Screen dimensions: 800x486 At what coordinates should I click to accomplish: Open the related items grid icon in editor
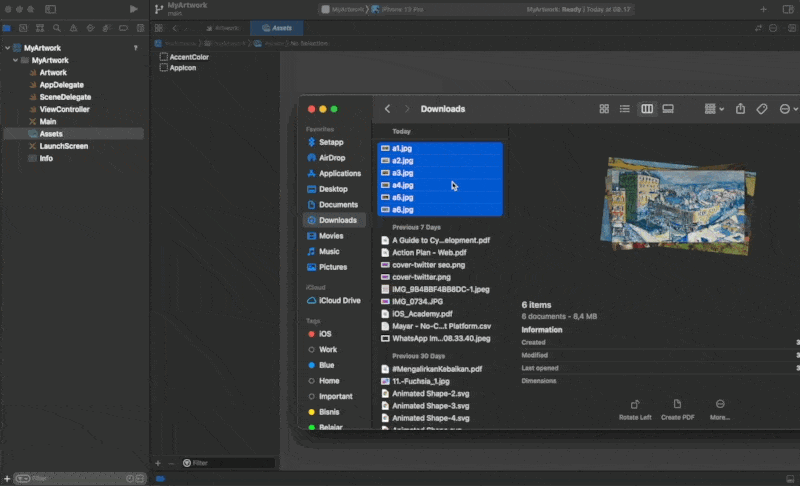coord(159,28)
